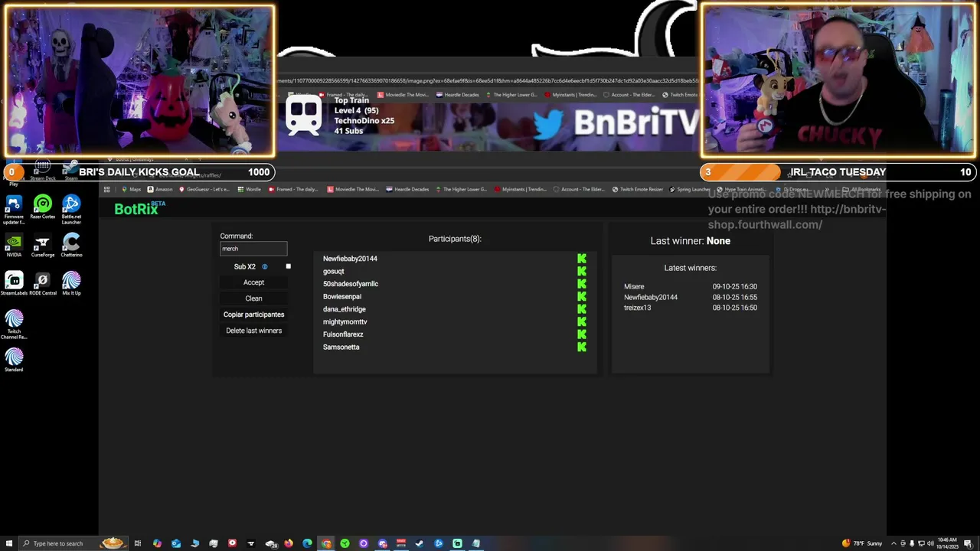Click the Kick icon beside Newfiebaby20144

tap(582, 259)
